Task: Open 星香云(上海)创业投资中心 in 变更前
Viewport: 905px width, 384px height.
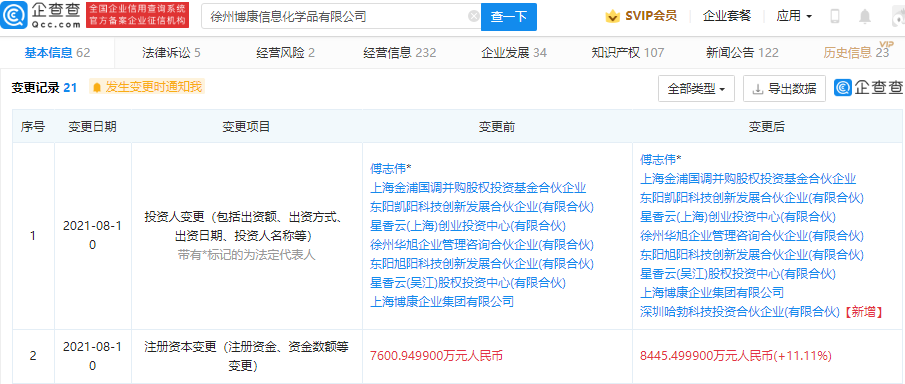Action: 468,225
